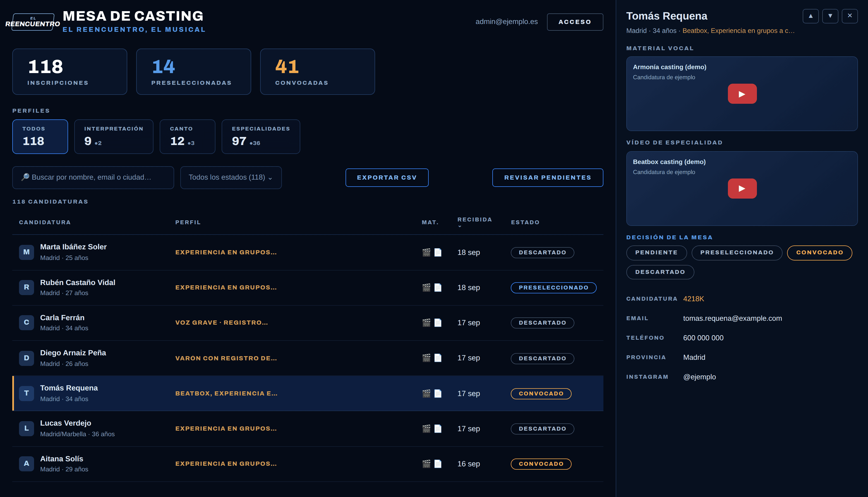Open the Todos los estados dropdown
868x497 pixels.
231,177
